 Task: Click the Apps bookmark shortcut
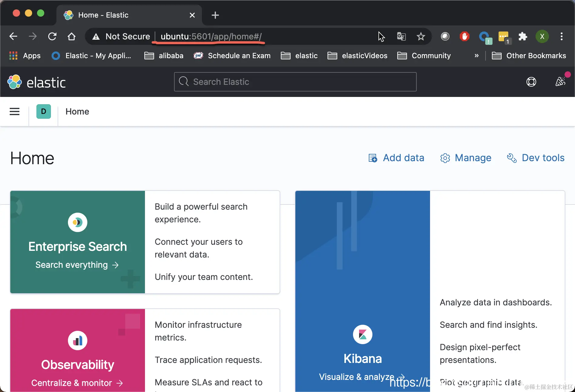pos(25,56)
